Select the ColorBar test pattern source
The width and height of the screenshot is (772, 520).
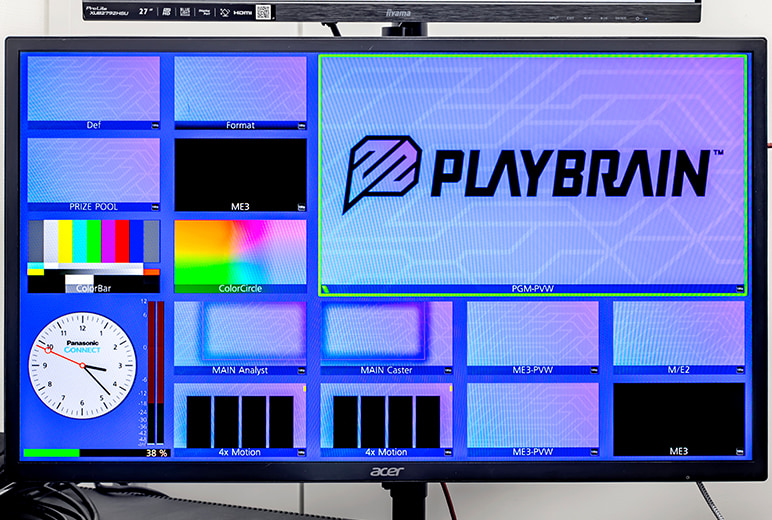click(93, 255)
